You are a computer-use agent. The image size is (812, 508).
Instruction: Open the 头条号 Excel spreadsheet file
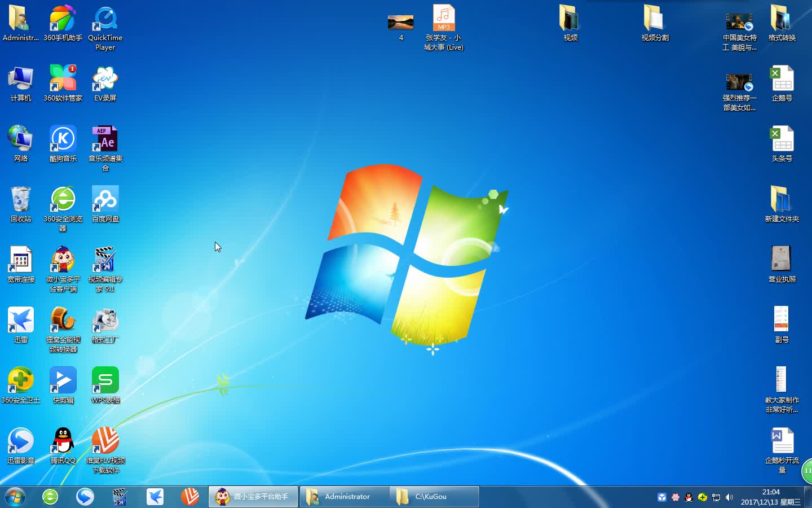pos(782,144)
